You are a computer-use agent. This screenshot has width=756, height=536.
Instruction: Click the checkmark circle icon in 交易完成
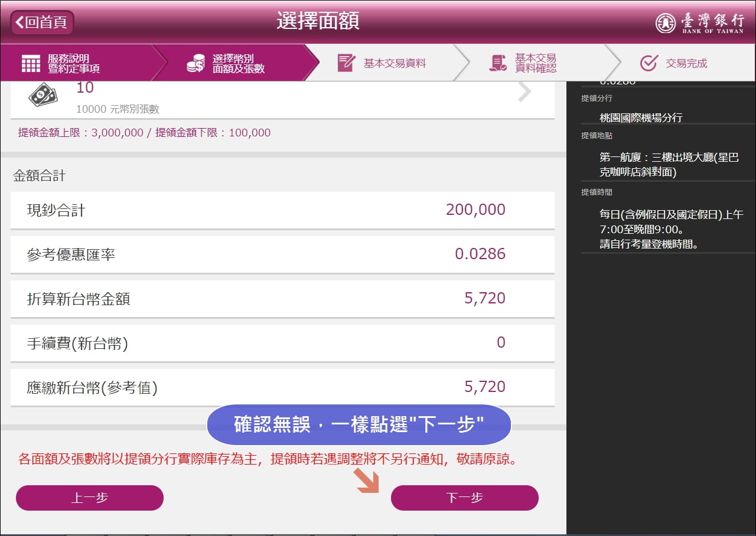pyautogui.click(x=649, y=63)
